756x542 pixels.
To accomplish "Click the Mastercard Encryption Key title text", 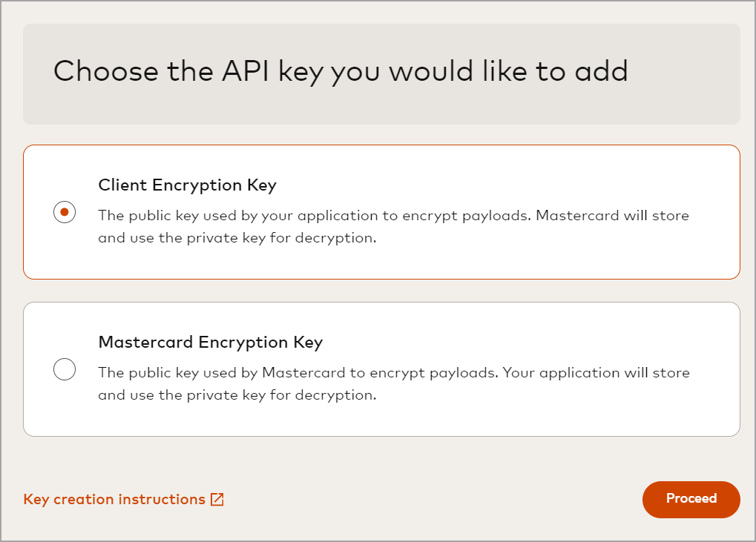I will click(x=210, y=343).
